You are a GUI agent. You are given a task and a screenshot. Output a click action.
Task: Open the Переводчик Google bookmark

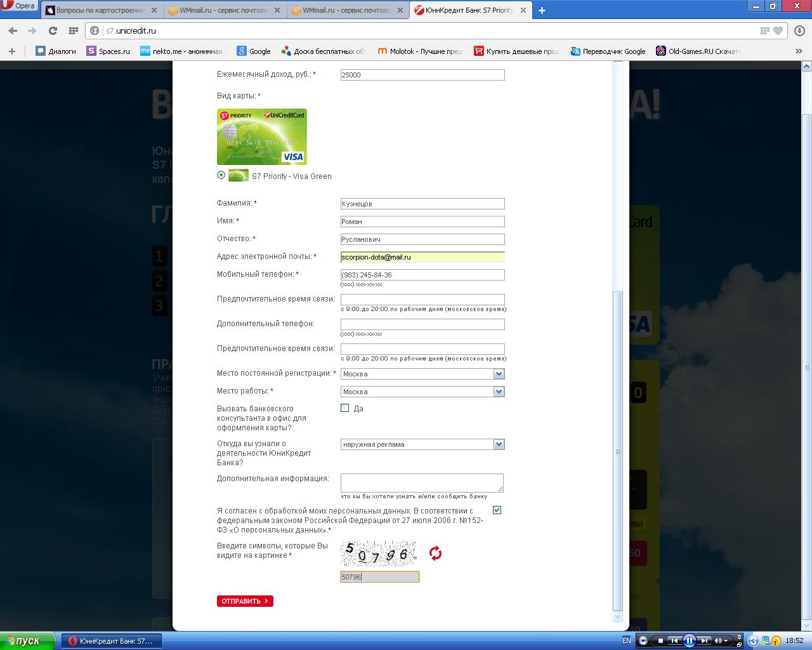click(x=608, y=51)
